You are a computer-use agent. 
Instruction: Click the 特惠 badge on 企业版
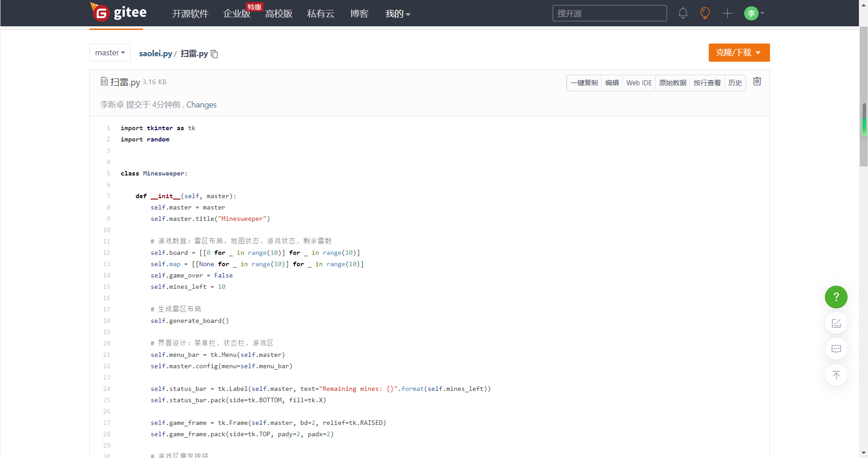click(254, 7)
